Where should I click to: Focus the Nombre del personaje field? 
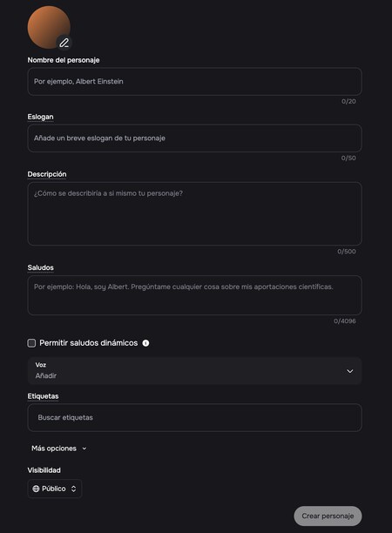click(x=194, y=81)
